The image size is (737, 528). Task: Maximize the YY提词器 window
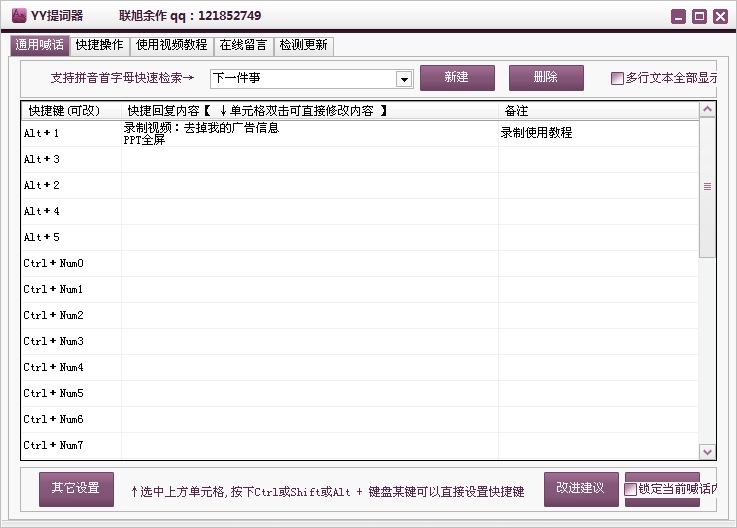point(699,16)
